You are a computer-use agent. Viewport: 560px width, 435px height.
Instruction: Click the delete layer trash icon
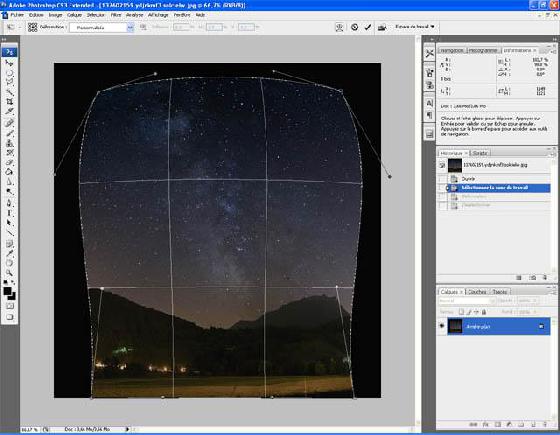pos(545,424)
